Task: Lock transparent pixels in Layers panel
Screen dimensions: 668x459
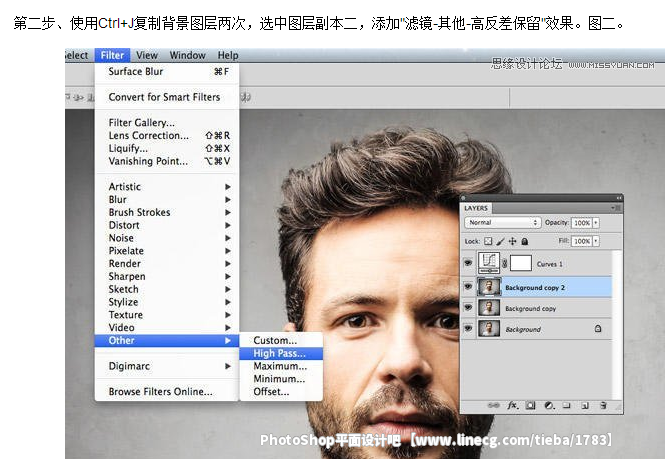Action: coord(488,241)
